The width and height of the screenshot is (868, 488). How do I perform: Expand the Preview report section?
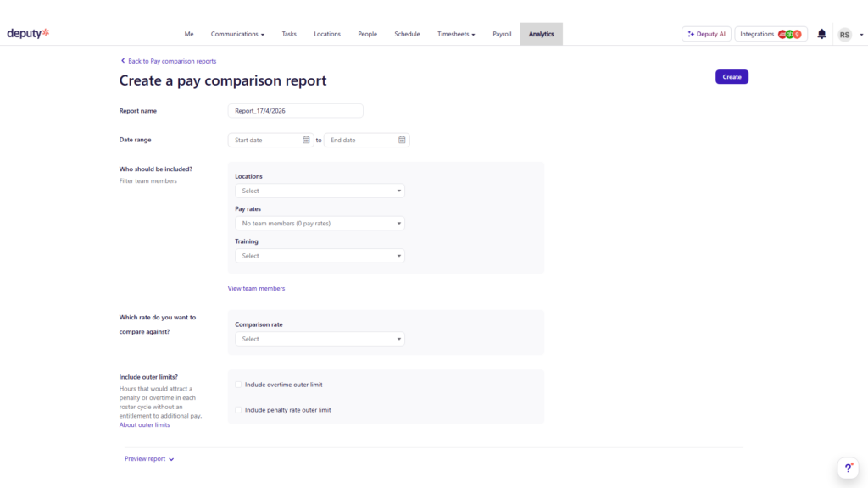[x=149, y=458]
